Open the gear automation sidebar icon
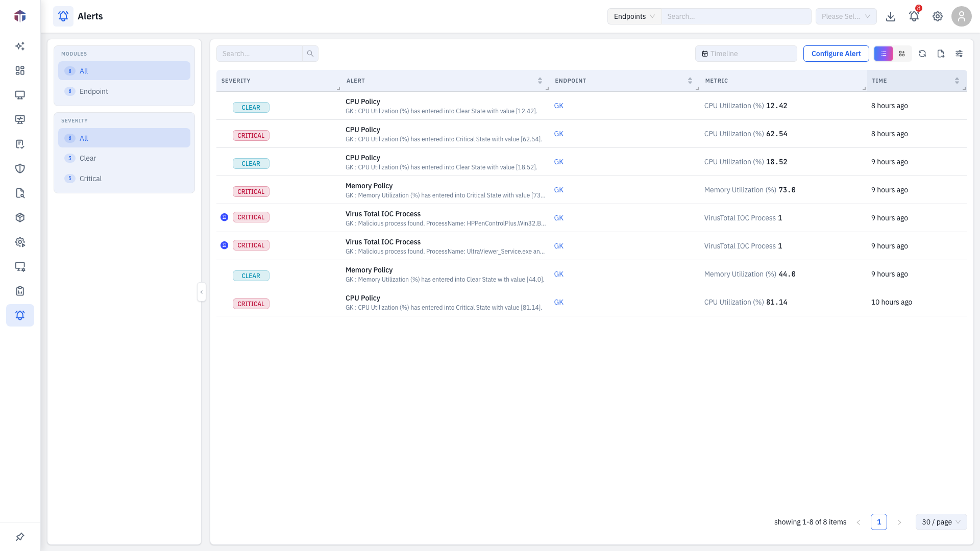This screenshot has height=551, width=980. pos(20,242)
